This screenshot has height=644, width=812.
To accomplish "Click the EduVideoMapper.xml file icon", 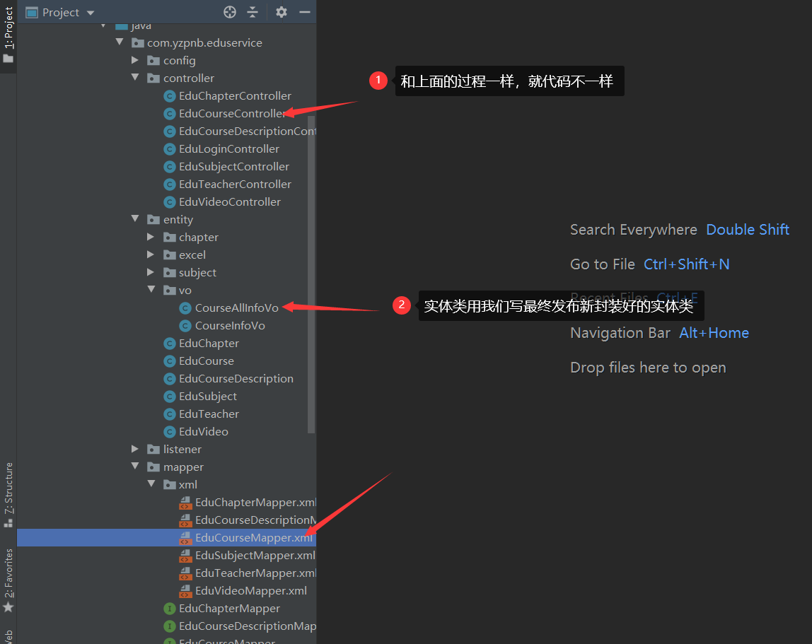I will tap(185, 591).
